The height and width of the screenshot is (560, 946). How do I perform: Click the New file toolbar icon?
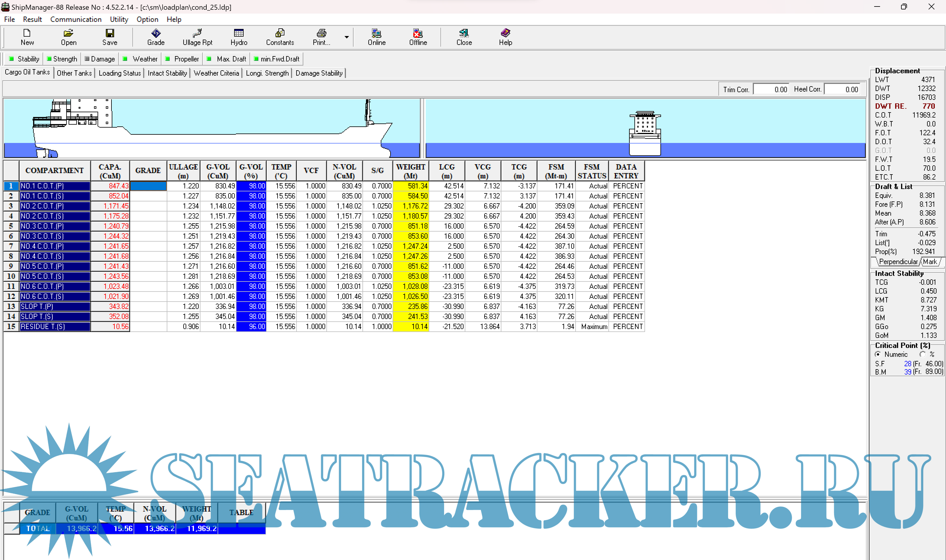pyautogui.click(x=27, y=37)
